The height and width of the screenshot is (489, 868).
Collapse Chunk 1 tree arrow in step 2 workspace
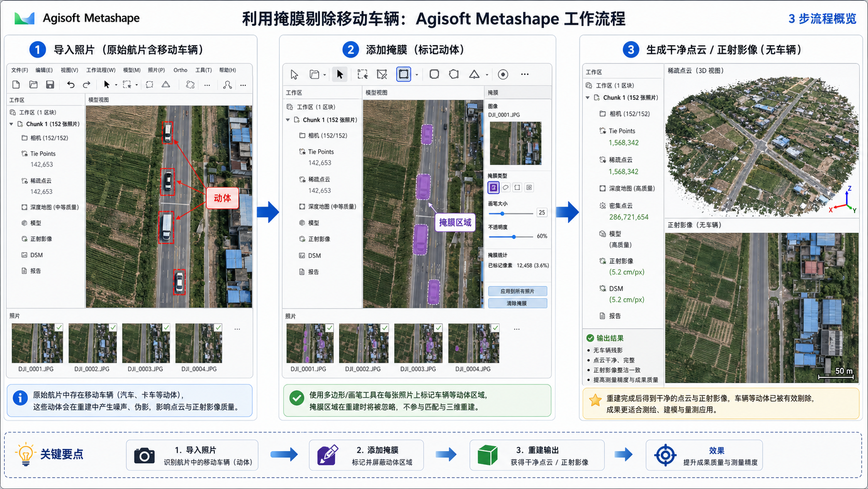tap(288, 120)
